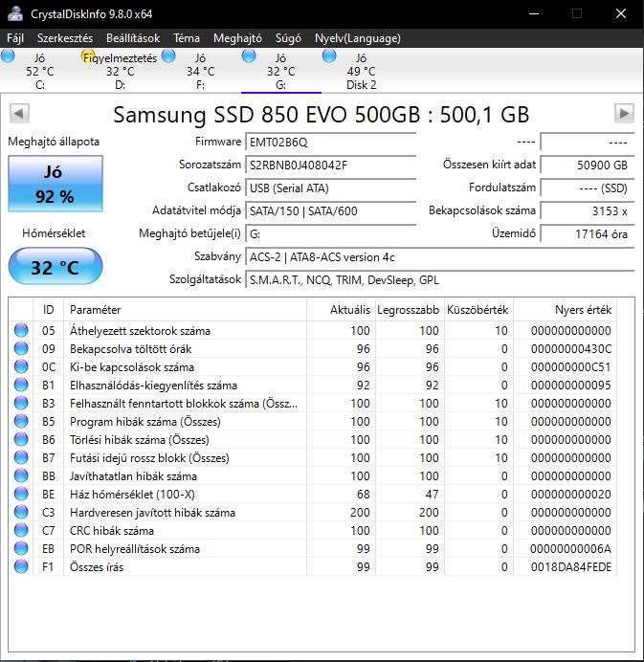Screen dimensions: 644x662
Task: Click the Szabvány field ACS-2 | ATA8-ACS version 4c
Action: pyautogui.click(x=439, y=256)
